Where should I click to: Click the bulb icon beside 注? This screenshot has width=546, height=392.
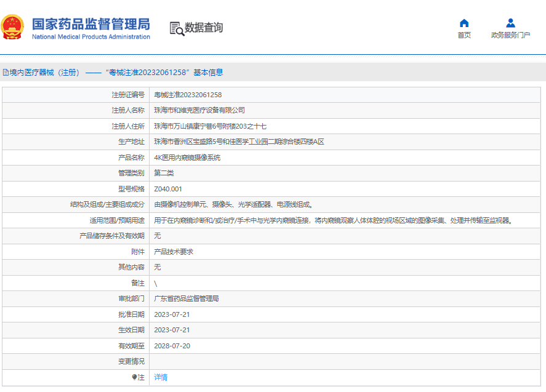[x=134, y=377]
